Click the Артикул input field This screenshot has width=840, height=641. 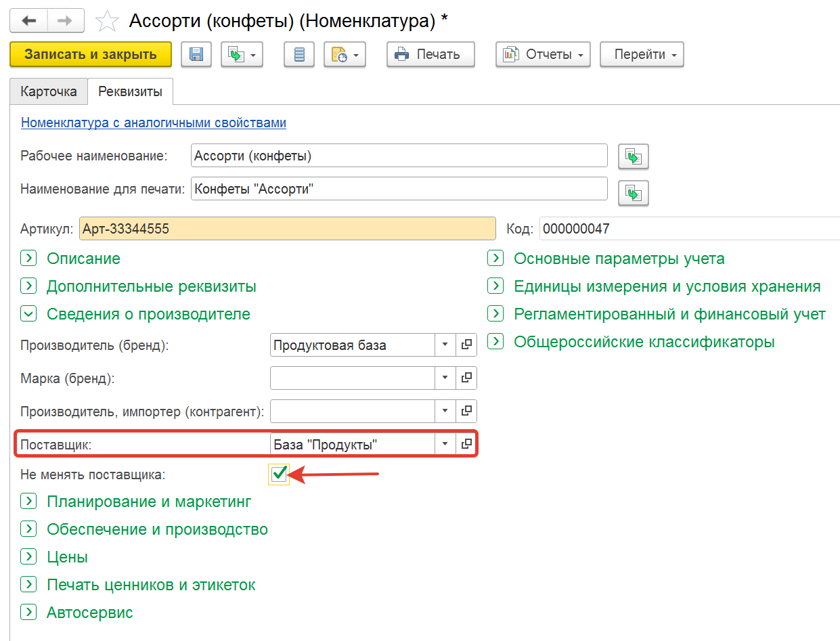(288, 229)
